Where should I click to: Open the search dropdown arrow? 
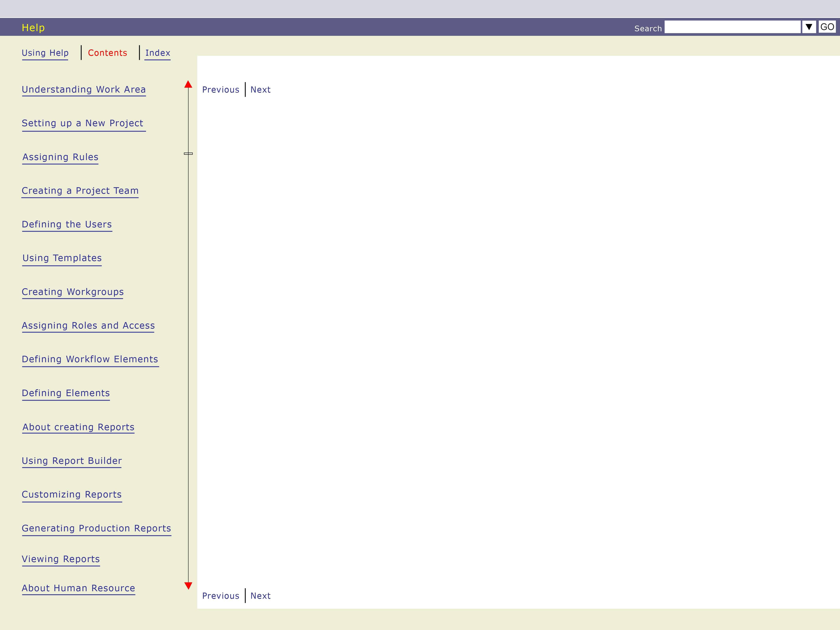point(809,27)
